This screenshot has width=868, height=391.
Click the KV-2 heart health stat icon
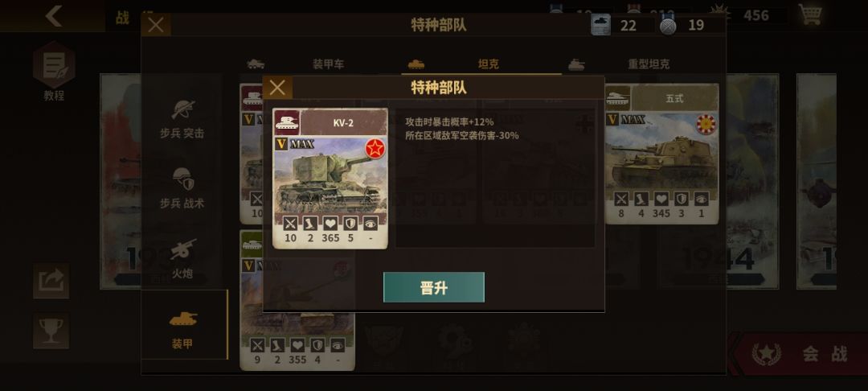point(330,223)
